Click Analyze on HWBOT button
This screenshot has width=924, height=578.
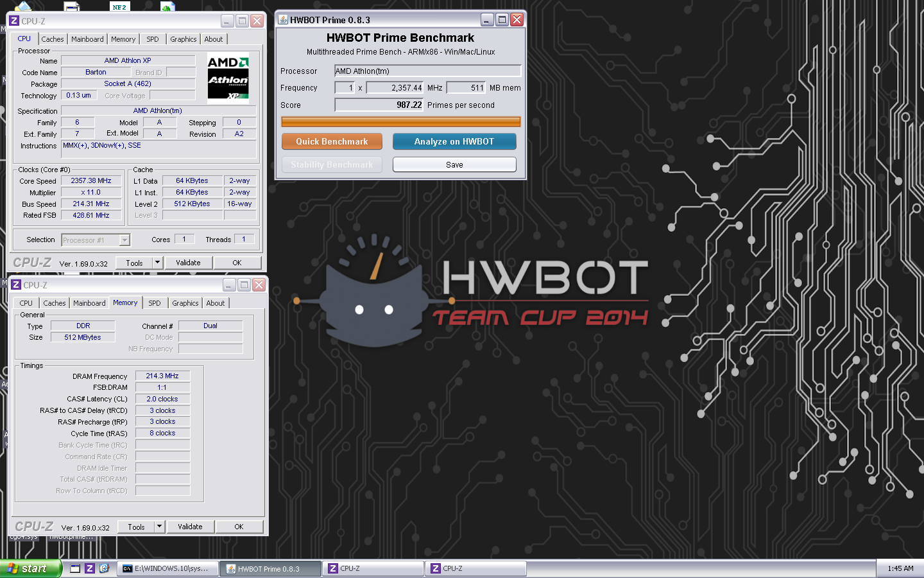(454, 141)
